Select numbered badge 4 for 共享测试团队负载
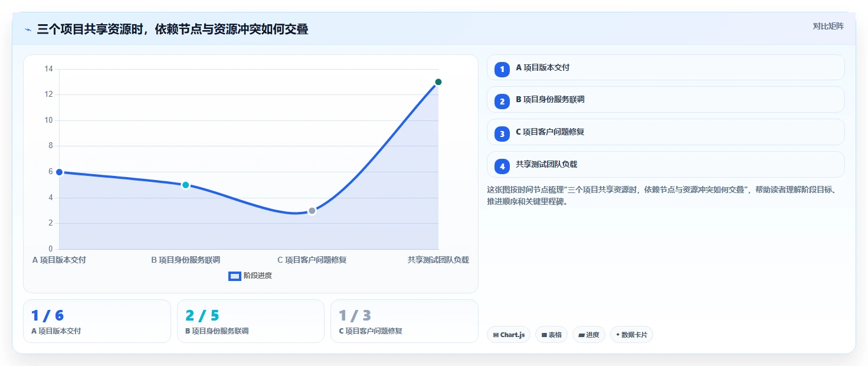 [x=502, y=166]
